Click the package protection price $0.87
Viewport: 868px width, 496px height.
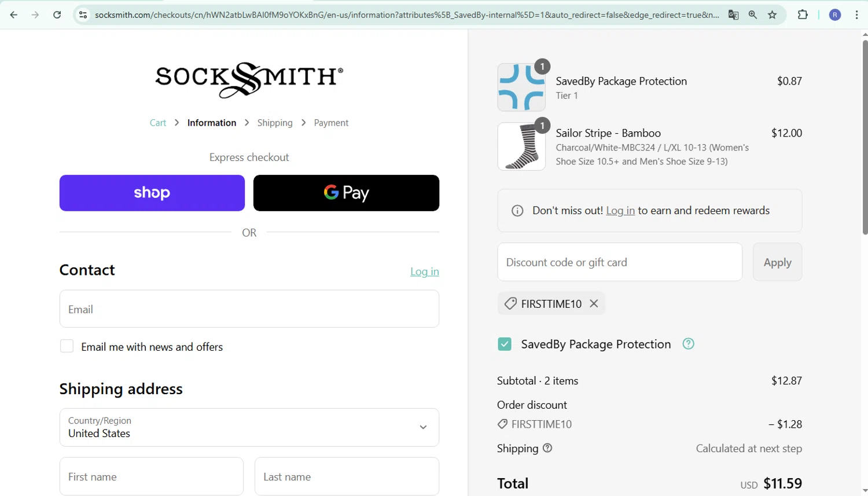click(x=789, y=81)
